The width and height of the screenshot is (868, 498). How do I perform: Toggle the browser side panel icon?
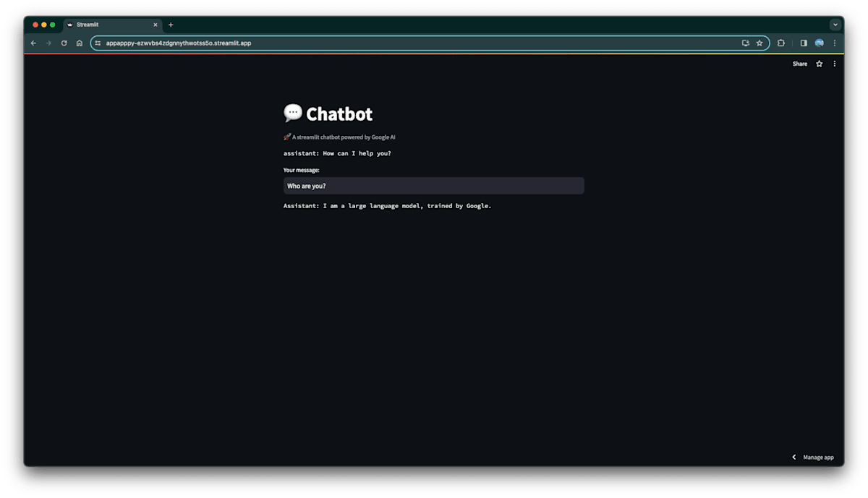[x=804, y=43]
